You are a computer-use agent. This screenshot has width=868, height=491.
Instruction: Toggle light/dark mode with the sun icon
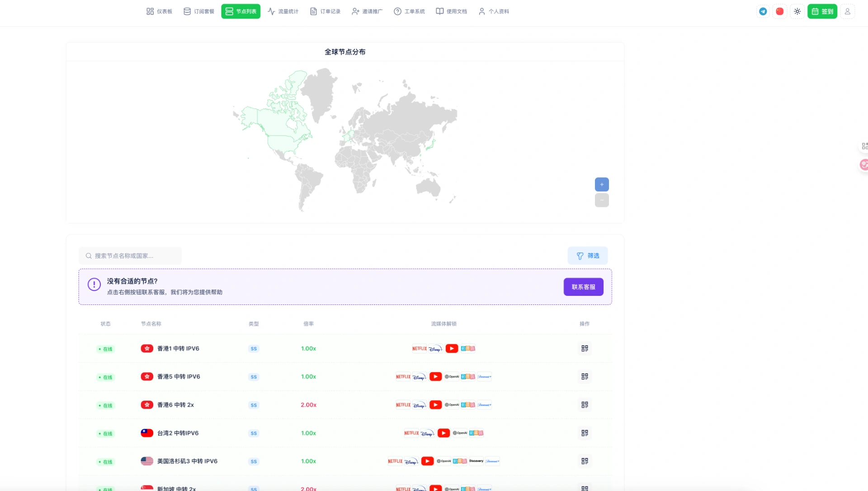pyautogui.click(x=797, y=11)
